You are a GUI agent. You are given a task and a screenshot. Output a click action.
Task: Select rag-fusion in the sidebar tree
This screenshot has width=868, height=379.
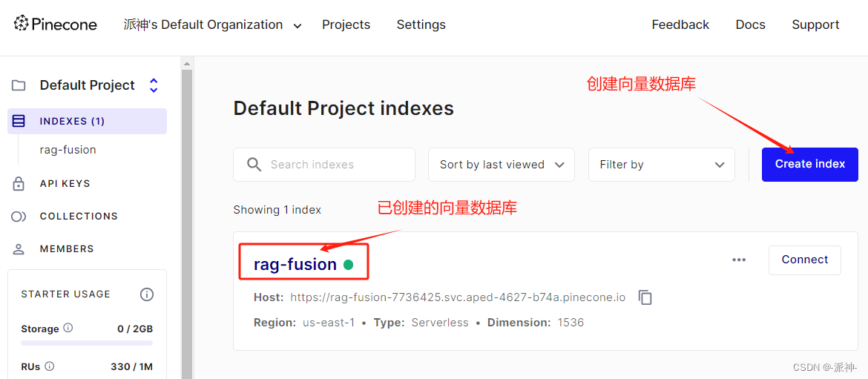[x=68, y=150]
